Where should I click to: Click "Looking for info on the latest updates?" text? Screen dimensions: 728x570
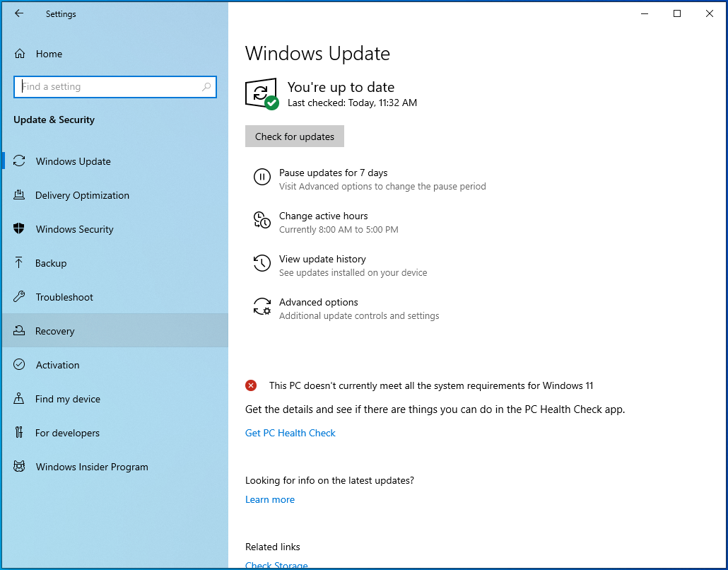click(x=329, y=480)
